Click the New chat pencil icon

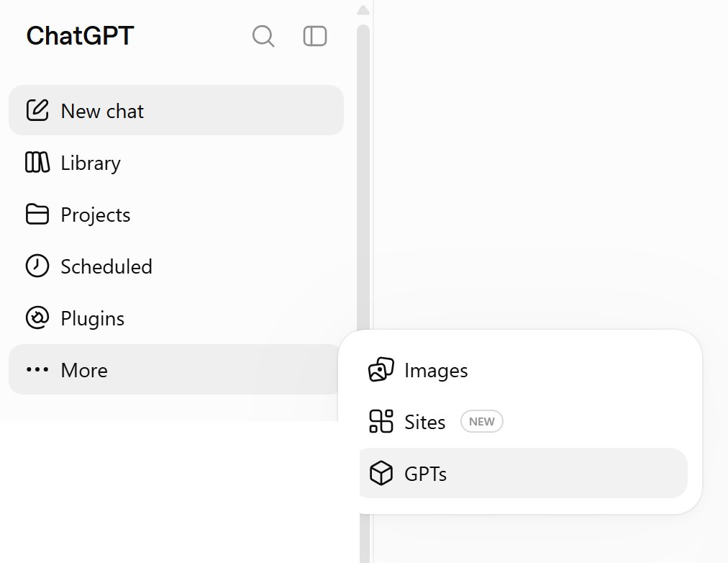(37, 110)
